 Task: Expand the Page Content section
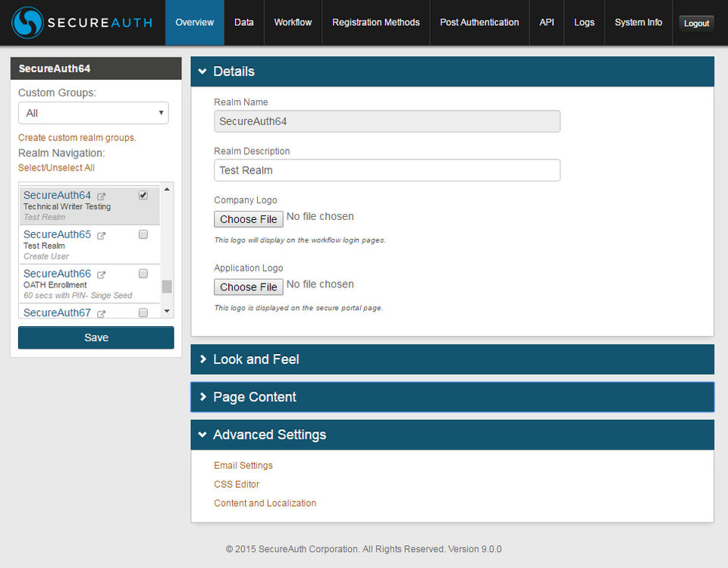click(452, 397)
